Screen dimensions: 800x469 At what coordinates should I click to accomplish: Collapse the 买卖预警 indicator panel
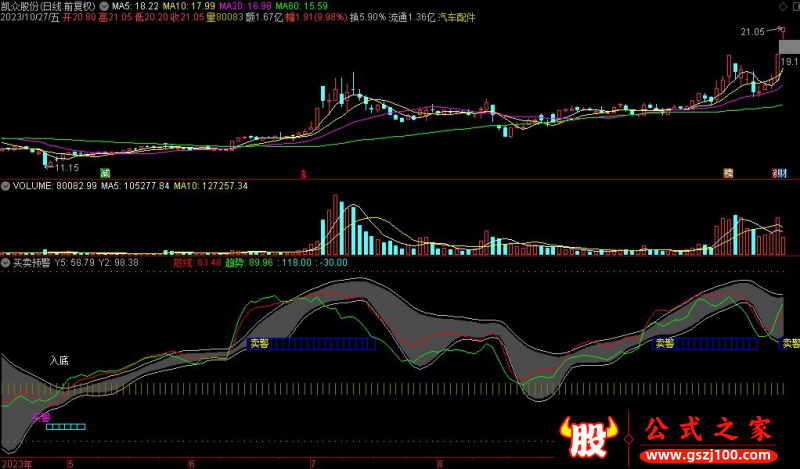click(x=5, y=262)
